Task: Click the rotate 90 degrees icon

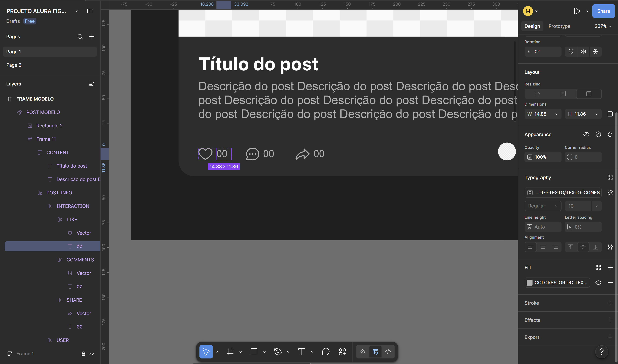Action: [571, 51]
